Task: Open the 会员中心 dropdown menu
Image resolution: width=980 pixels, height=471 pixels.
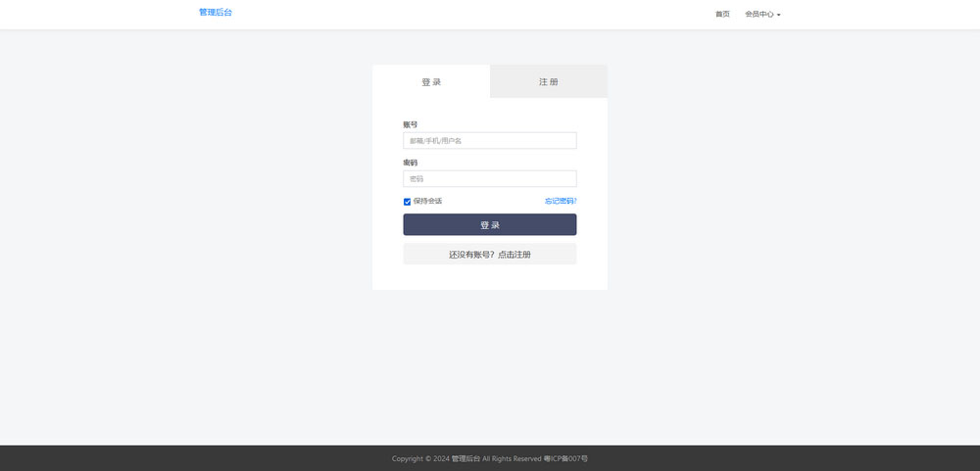Action: click(760, 15)
